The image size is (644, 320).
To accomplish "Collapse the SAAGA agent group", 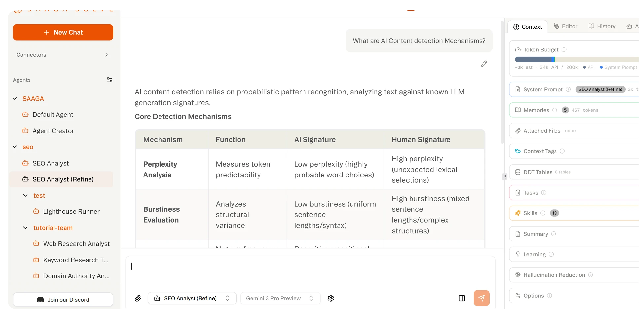I will (x=15, y=99).
